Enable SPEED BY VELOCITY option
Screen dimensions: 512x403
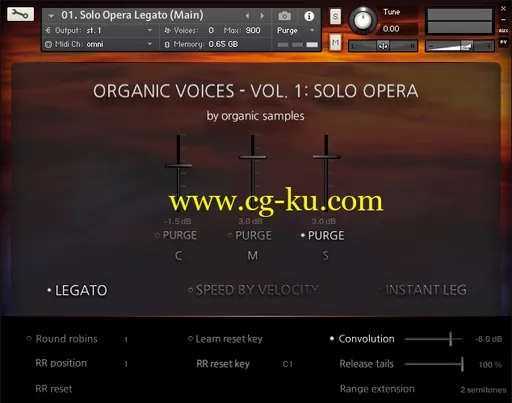tap(253, 290)
